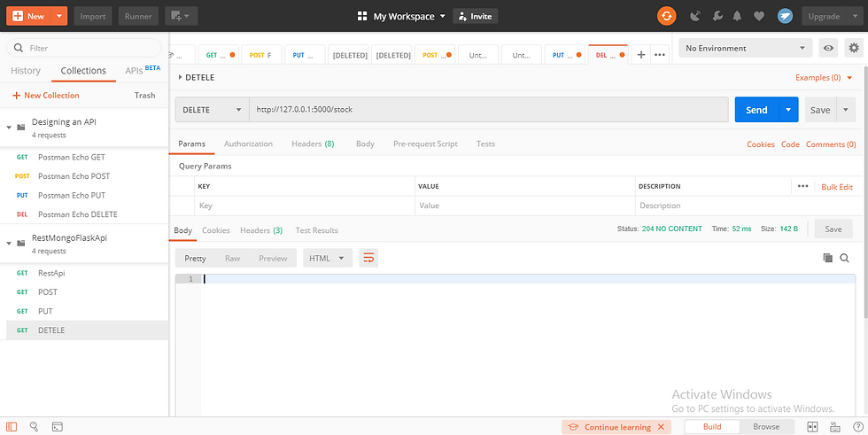Switch to the History tab
Image resolution: width=868 pixels, height=435 pixels.
tap(26, 71)
